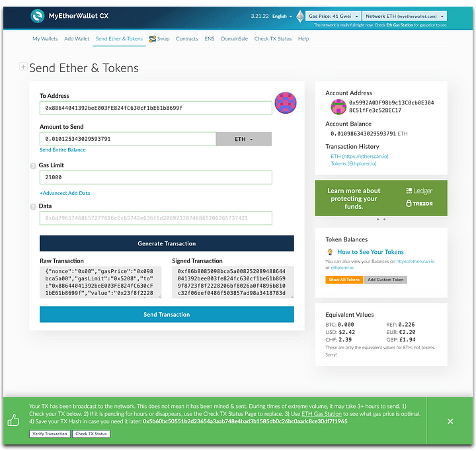
Task: Open the How to See Your Tokens link
Action: pyautogui.click(x=370, y=252)
